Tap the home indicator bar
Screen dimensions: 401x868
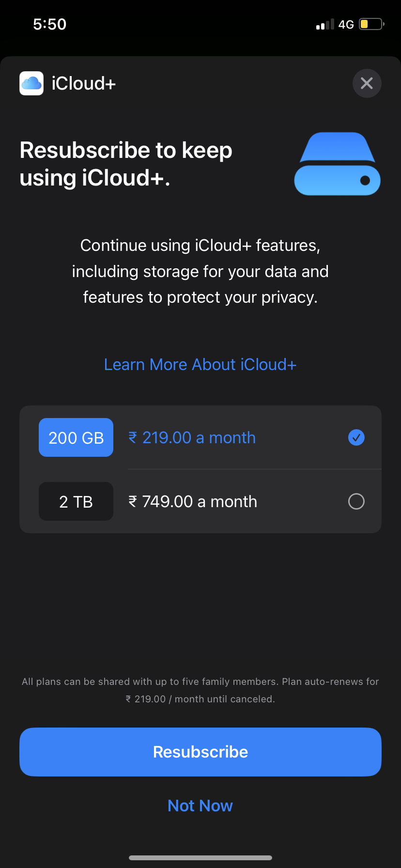200,857
